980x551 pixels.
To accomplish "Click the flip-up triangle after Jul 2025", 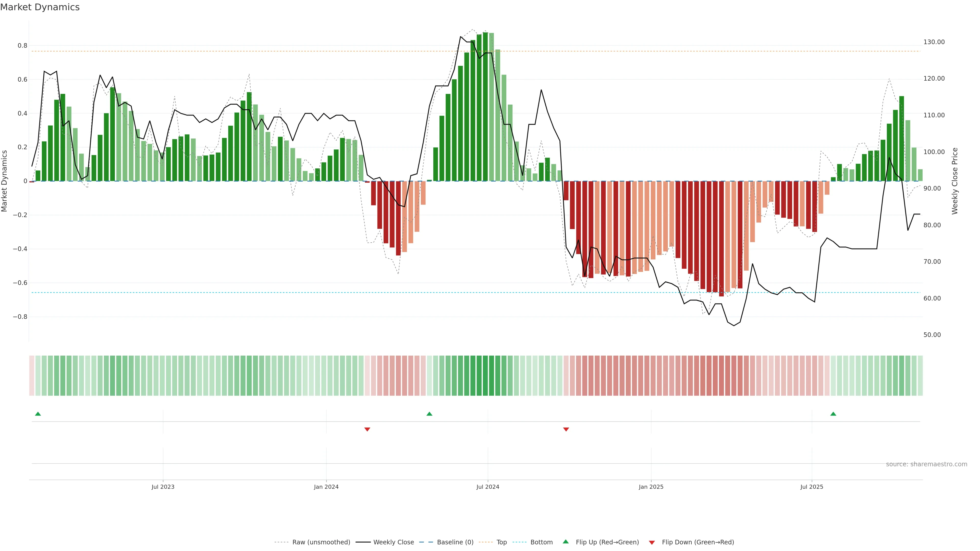I will click(x=833, y=414).
